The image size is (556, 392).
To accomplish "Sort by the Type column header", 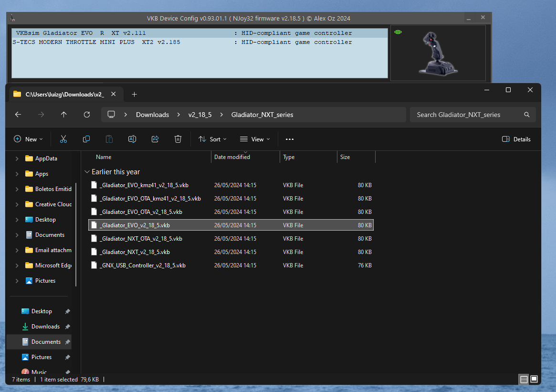I will point(289,157).
